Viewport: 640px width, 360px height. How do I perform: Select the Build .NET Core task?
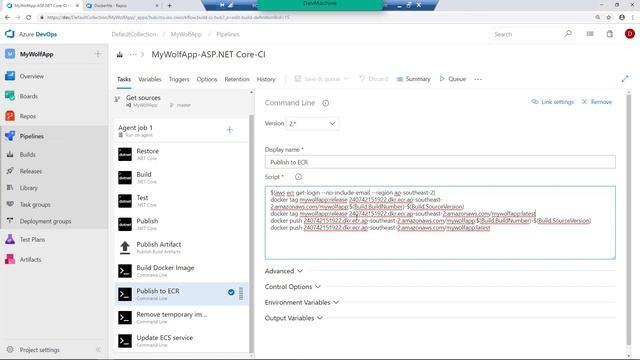click(x=181, y=178)
